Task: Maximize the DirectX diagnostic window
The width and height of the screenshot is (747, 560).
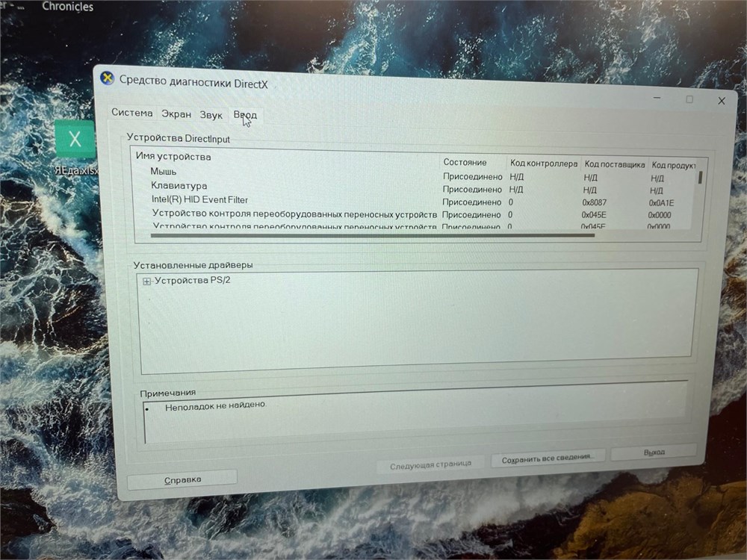Action: (x=689, y=99)
